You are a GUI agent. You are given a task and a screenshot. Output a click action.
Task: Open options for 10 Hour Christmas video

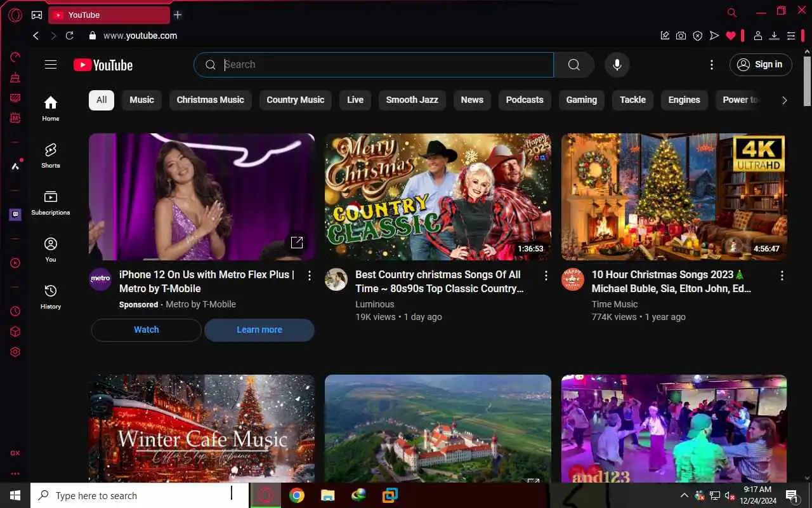782,276
